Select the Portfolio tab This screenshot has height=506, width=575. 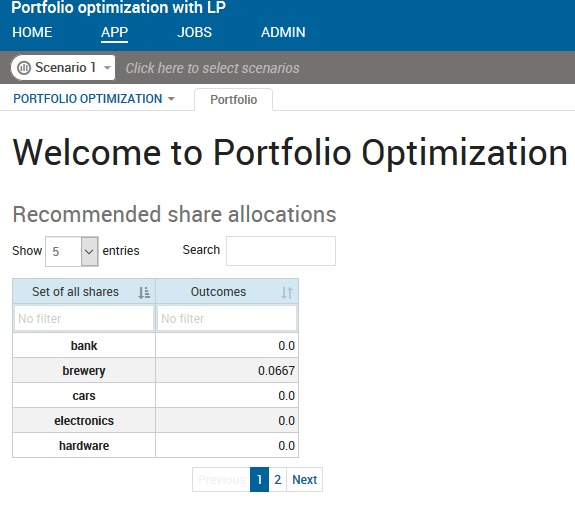(234, 99)
